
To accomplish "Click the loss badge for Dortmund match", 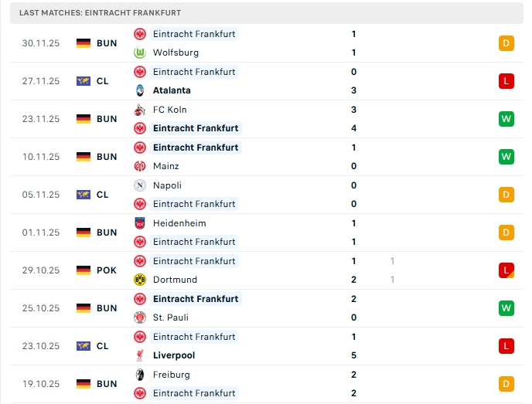I will coord(506,270).
